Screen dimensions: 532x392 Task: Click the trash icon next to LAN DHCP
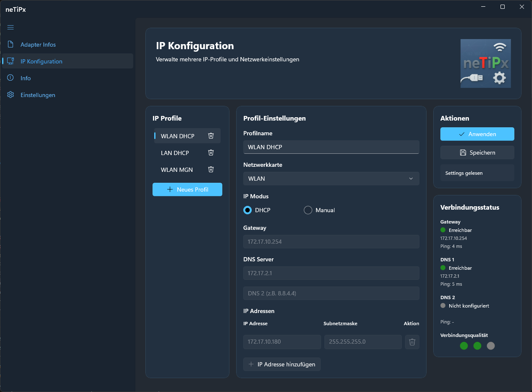(211, 153)
